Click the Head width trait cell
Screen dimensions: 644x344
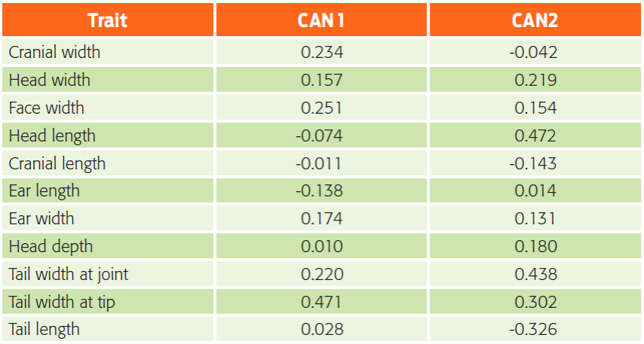50,80
